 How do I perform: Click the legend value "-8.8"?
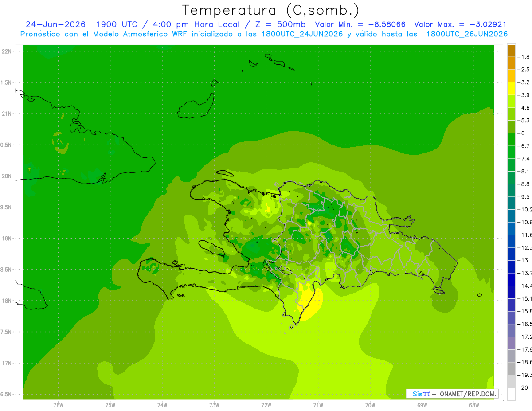point(524,184)
